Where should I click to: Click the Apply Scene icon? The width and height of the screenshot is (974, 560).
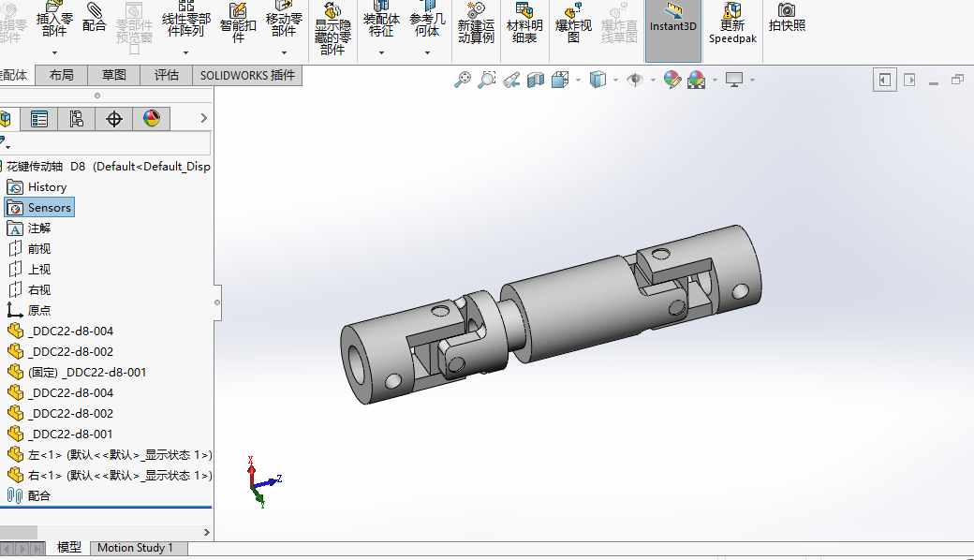coord(697,80)
